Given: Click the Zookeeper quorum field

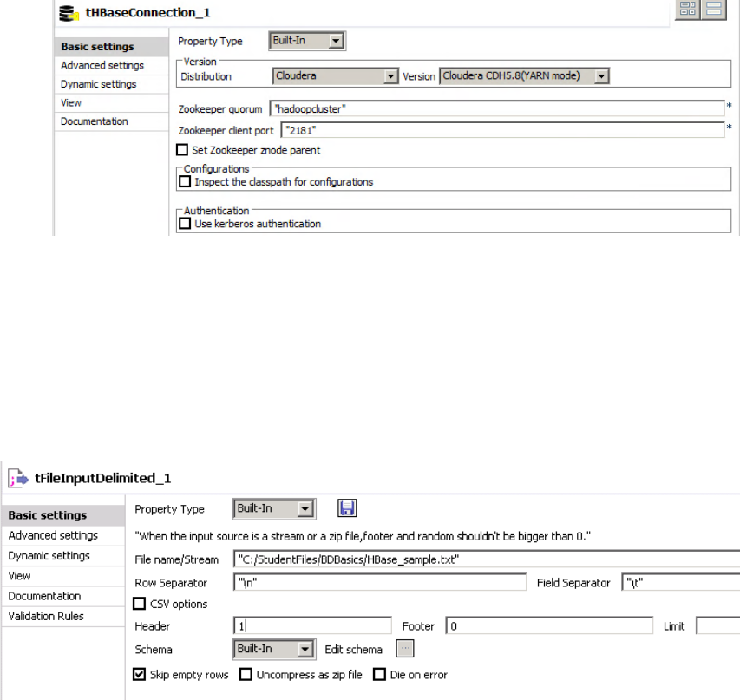Looking at the screenshot, I should pos(497,108).
